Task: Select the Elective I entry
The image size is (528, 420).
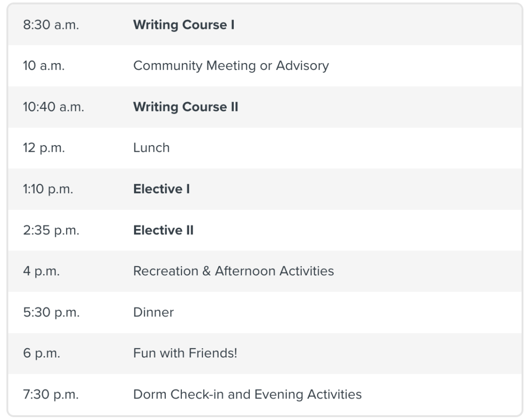Action: pyautogui.click(x=161, y=189)
